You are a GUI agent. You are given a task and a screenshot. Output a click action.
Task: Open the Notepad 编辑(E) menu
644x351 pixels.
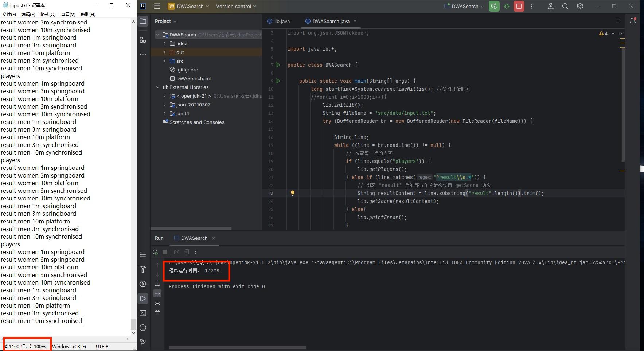click(x=28, y=14)
